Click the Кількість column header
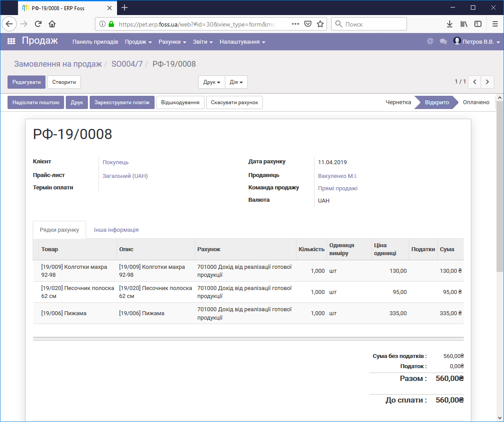 click(x=311, y=249)
